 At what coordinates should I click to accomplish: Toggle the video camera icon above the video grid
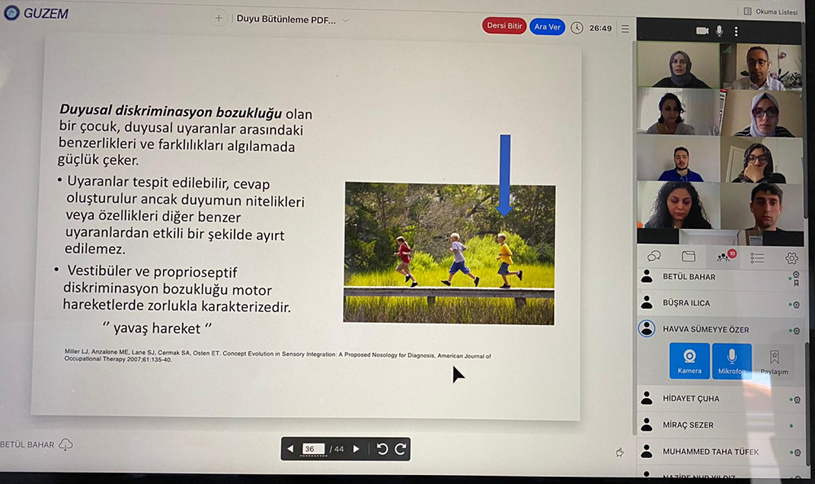tap(702, 31)
